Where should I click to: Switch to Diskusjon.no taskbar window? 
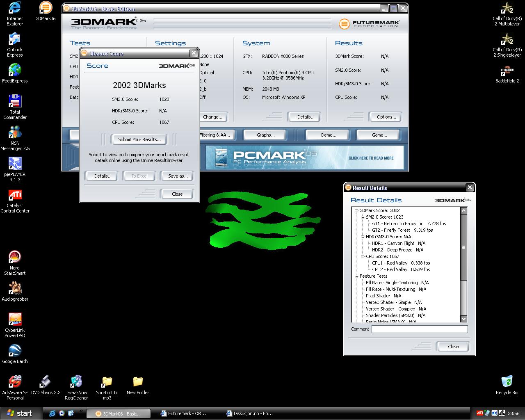tap(250, 413)
